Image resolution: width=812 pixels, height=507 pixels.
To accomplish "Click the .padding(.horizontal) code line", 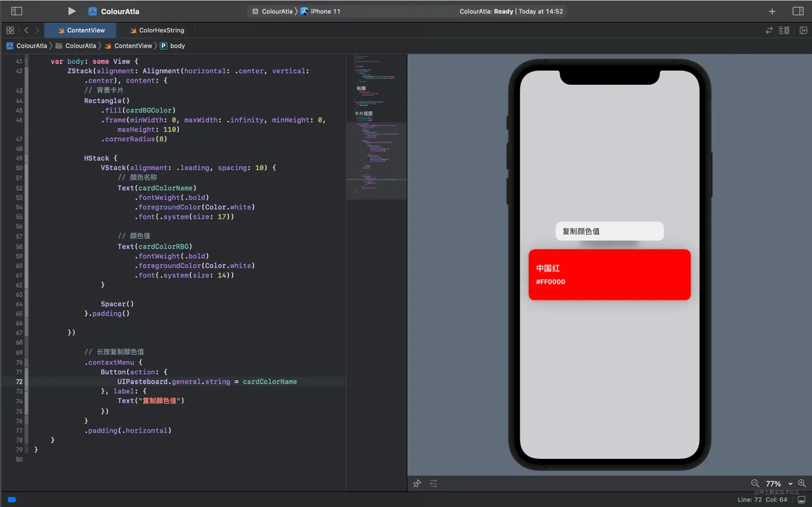I will click(x=128, y=430).
